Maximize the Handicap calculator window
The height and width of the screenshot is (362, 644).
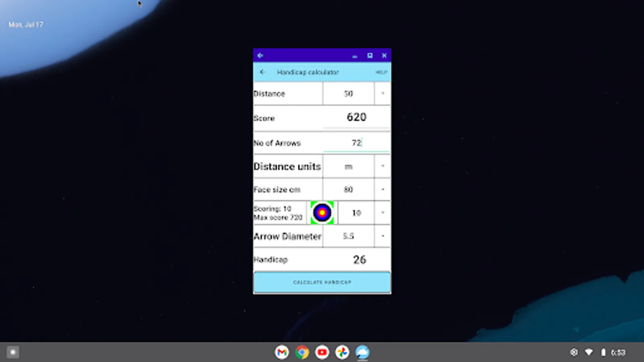pos(370,56)
